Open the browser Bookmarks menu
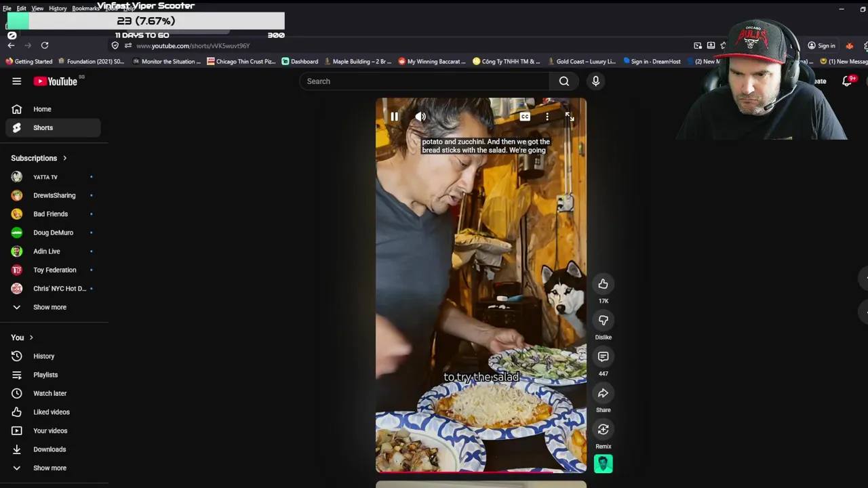The height and width of the screenshot is (488, 868). coord(85,9)
